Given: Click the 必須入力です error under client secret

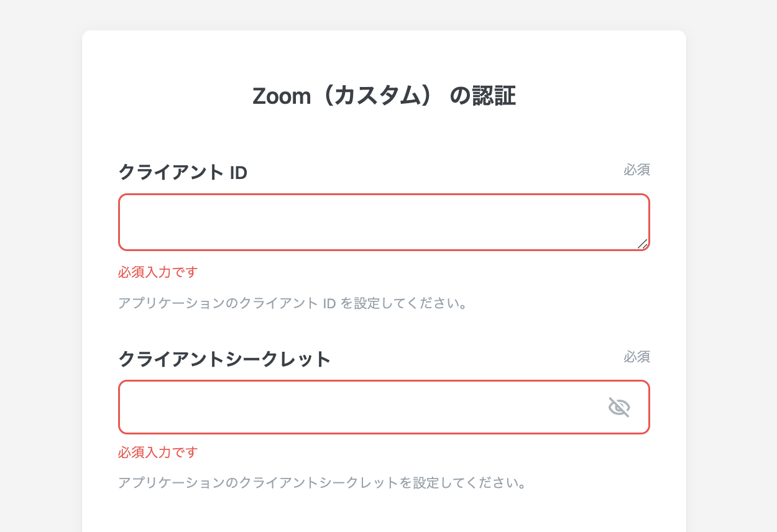Looking at the screenshot, I should click(x=157, y=452).
